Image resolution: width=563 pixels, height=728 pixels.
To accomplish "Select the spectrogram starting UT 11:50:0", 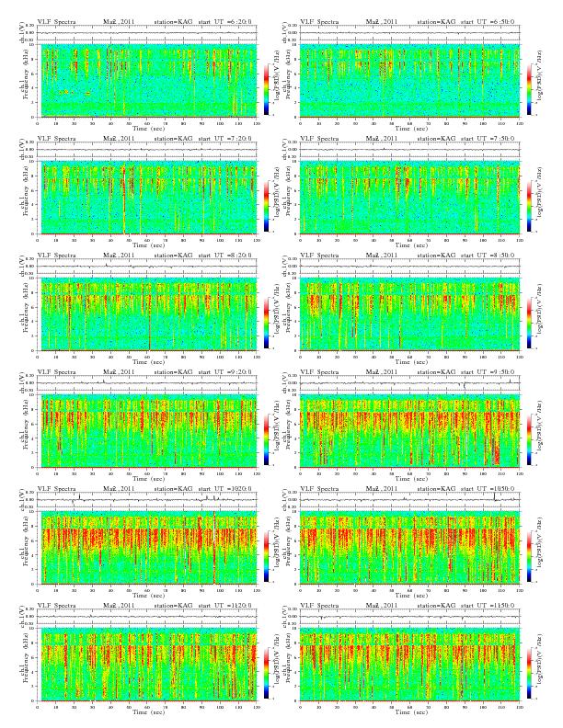I will point(409,665).
